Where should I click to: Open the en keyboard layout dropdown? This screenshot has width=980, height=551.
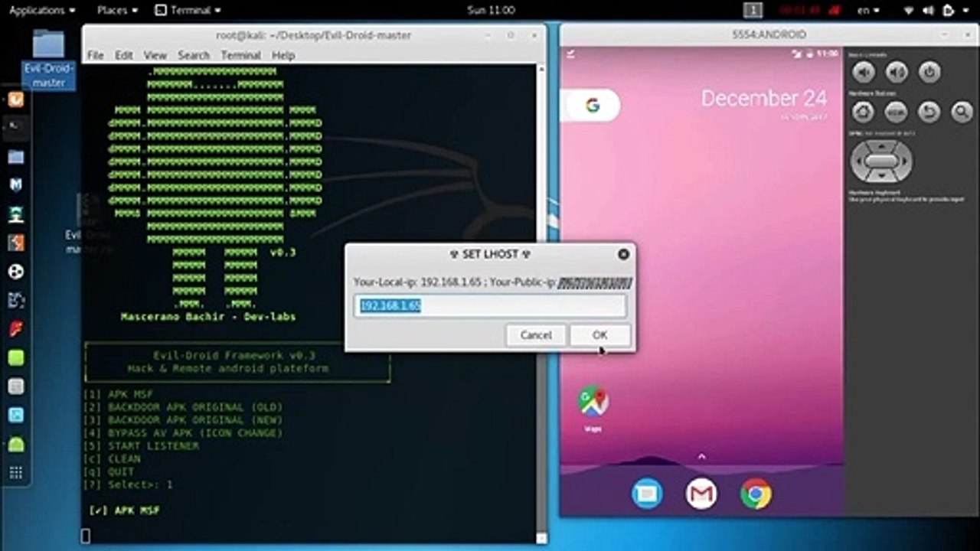[867, 10]
